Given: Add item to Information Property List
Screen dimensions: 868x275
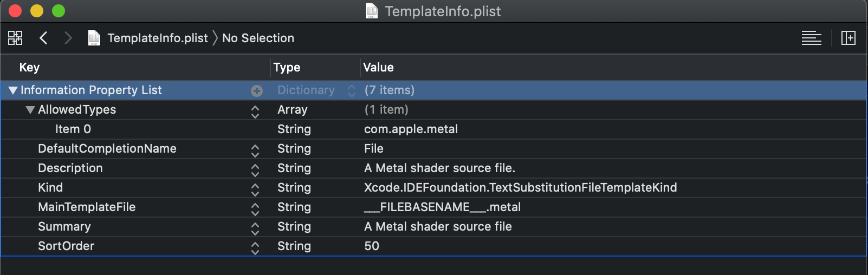Looking at the screenshot, I should point(257,91).
